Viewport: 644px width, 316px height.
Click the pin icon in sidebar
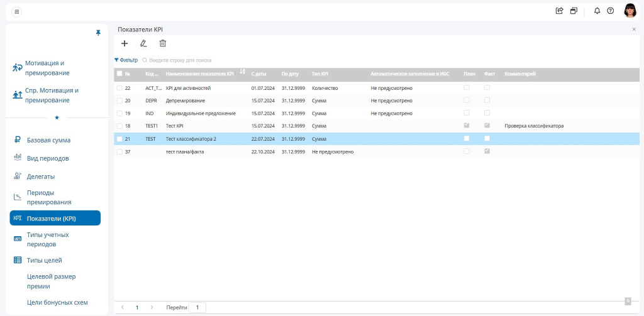pos(98,33)
